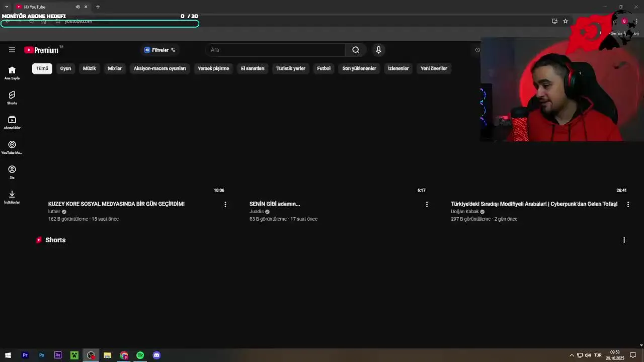
Task: Start voice search with microphone icon
Action: coord(379,50)
